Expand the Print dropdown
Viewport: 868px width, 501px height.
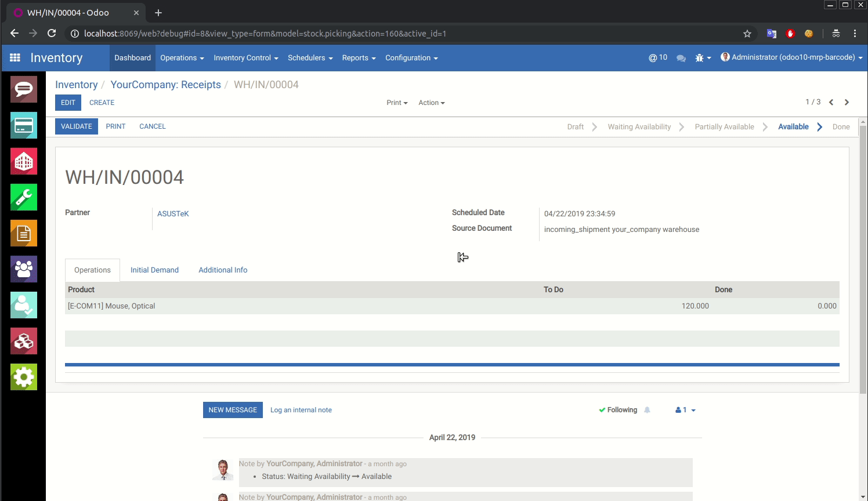[397, 103]
